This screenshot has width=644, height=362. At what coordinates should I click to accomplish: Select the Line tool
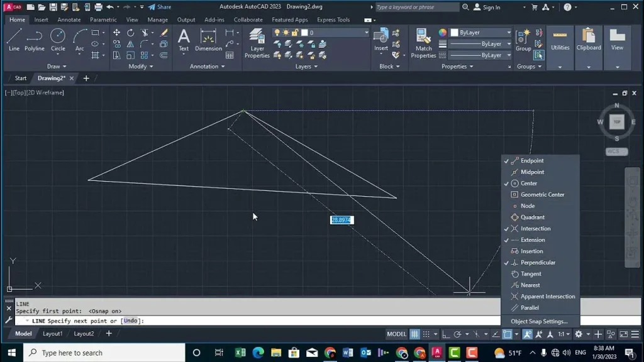tap(14, 40)
